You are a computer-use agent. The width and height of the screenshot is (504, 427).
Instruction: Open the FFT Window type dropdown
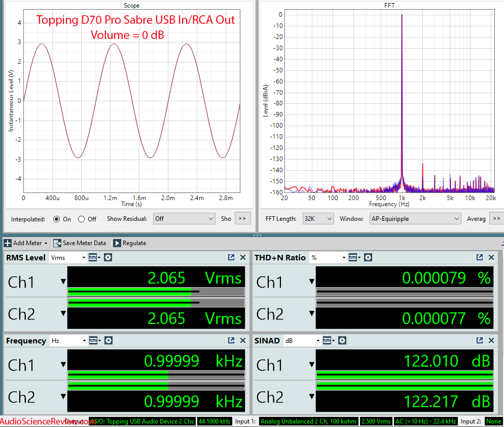coord(415,219)
